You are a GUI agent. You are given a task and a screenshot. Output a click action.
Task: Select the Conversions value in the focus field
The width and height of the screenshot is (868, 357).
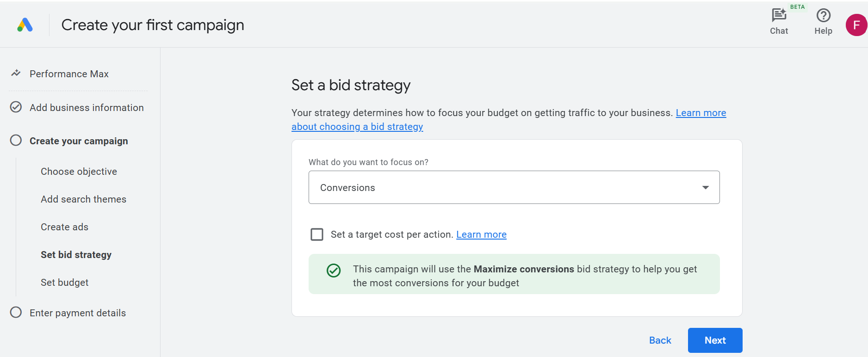[347, 187]
